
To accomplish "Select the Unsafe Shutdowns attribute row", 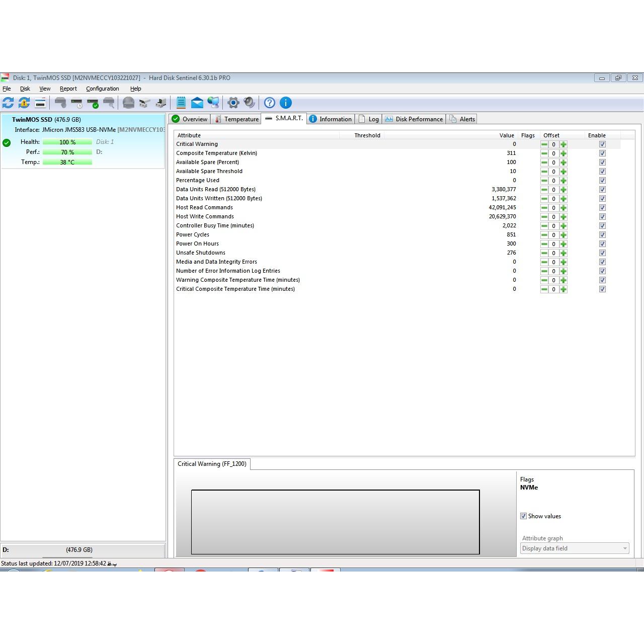I will click(x=201, y=253).
